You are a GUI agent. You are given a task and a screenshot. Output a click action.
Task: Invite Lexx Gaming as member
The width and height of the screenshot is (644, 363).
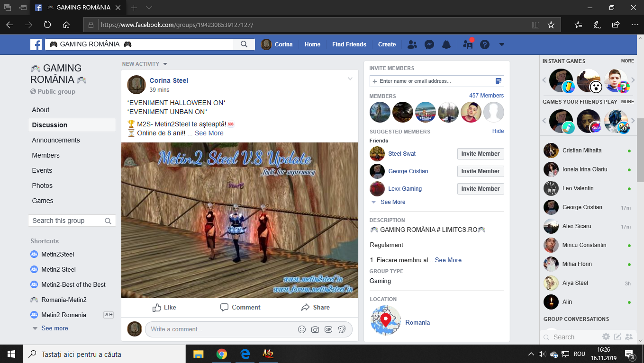pyautogui.click(x=481, y=189)
